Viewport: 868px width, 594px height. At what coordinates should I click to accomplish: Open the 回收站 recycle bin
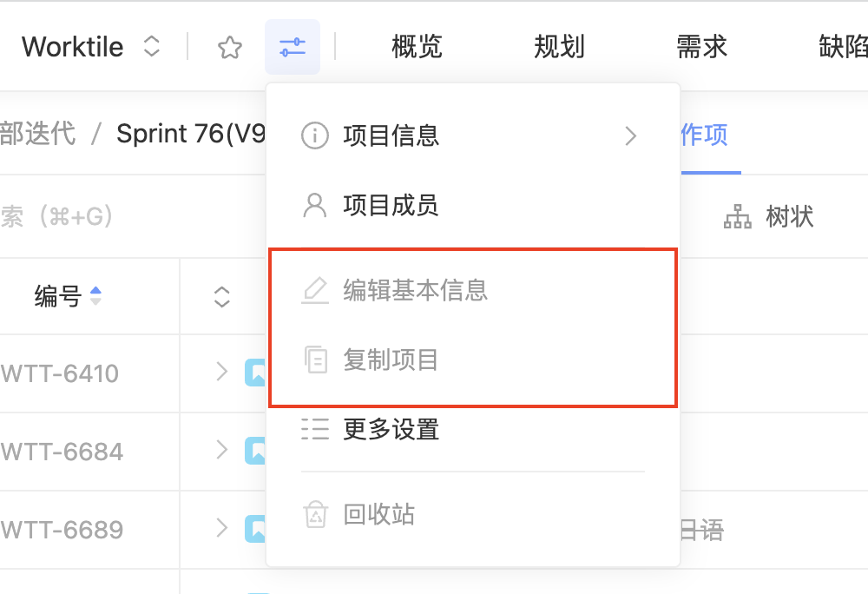pyautogui.click(x=378, y=515)
